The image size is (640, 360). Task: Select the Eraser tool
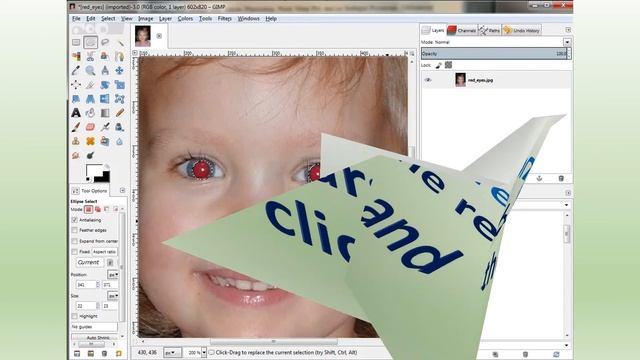[90, 127]
